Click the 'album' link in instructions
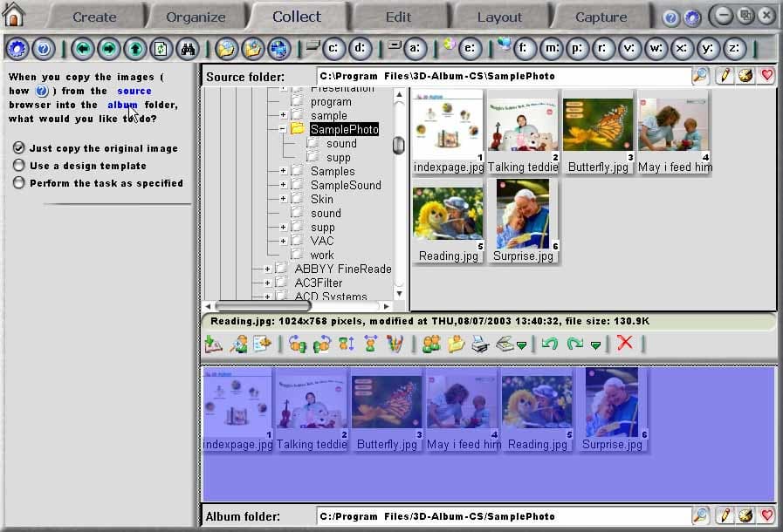783x532 pixels. tap(122, 105)
